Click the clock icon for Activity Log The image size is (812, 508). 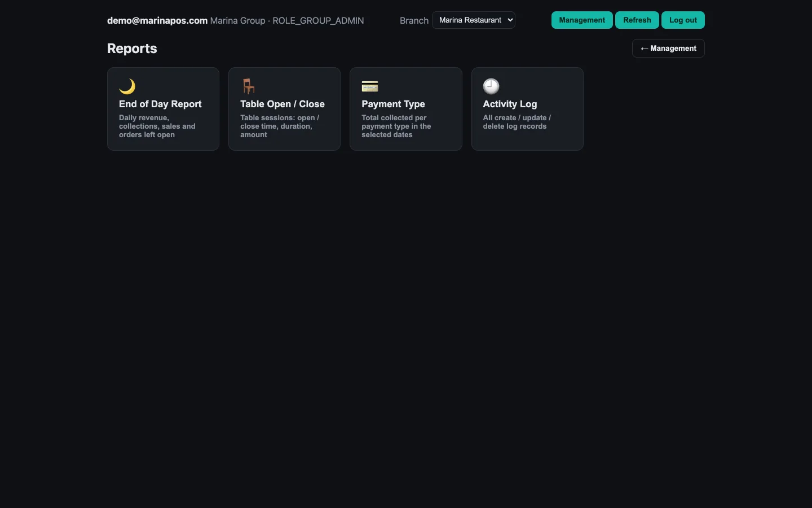491,86
